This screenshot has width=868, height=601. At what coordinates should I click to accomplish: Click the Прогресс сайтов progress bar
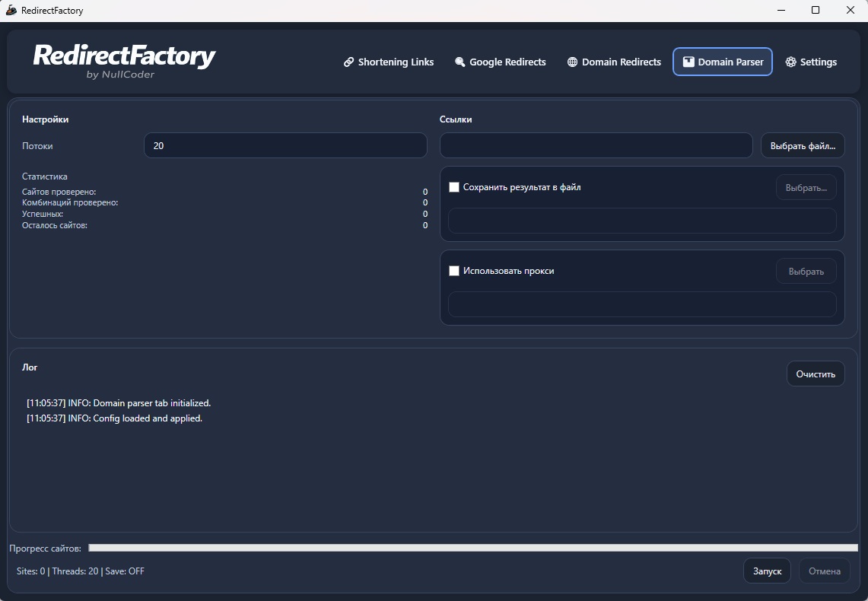[x=472, y=548]
